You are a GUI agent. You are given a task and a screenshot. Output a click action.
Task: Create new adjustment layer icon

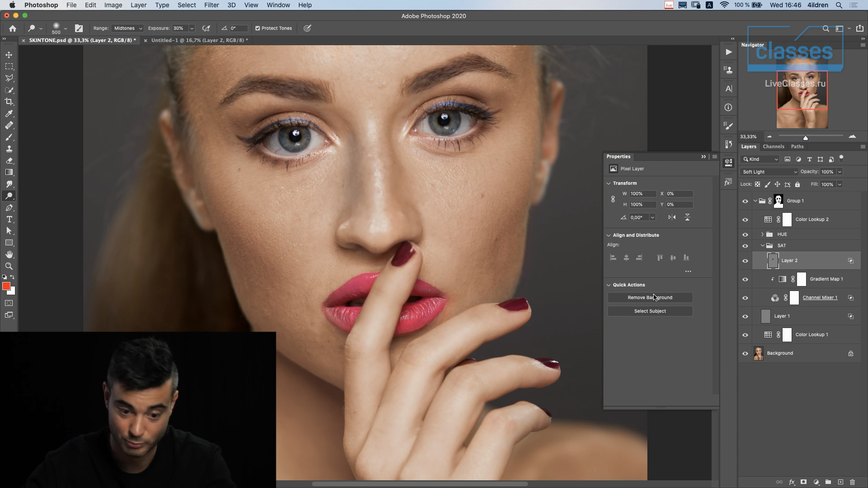(x=816, y=482)
